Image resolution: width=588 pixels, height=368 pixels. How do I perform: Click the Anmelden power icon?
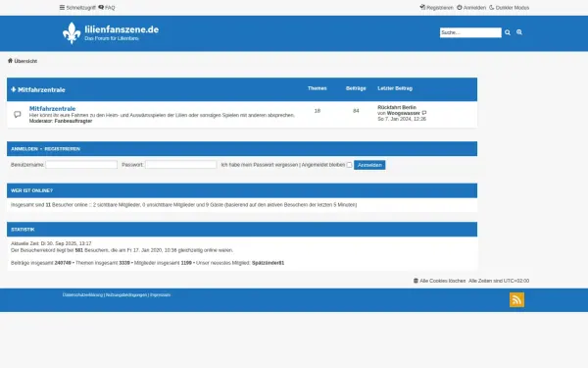coord(459,7)
